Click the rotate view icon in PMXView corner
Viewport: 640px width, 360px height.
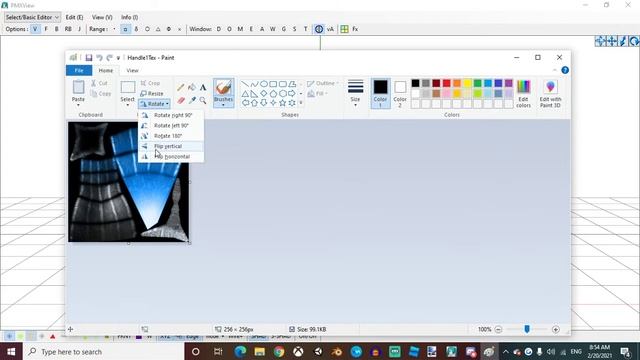[x=634, y=41]
